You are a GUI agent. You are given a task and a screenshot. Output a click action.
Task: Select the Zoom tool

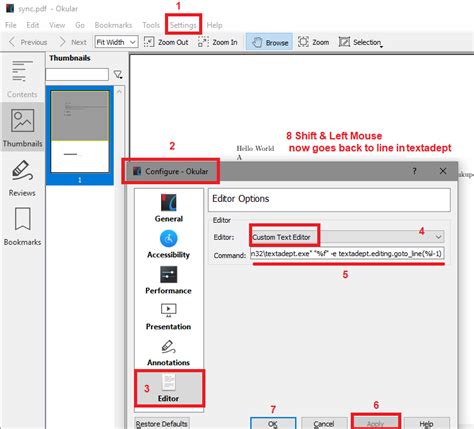[x=313, y=42]
